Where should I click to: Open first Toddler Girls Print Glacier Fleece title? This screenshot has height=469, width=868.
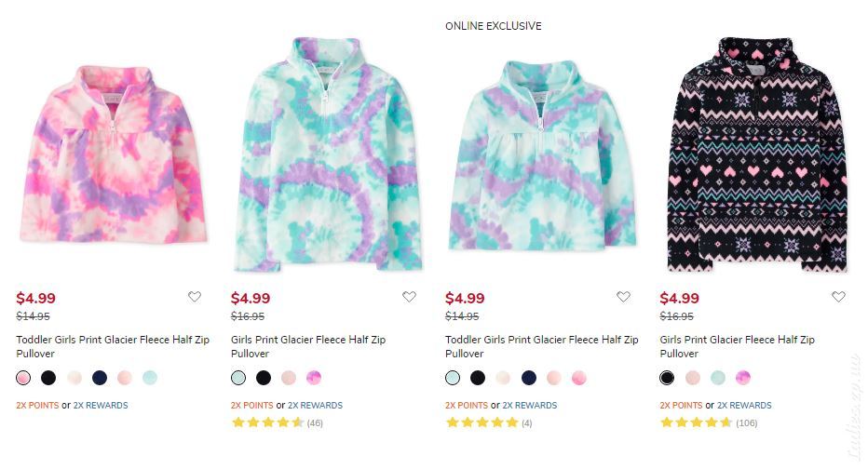coord(113,346)
